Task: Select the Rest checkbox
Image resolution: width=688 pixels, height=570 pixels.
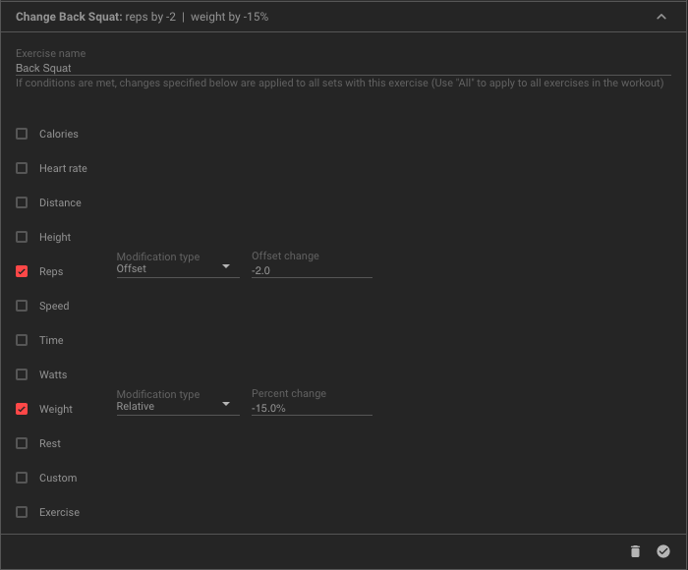Action: point(22,443)
